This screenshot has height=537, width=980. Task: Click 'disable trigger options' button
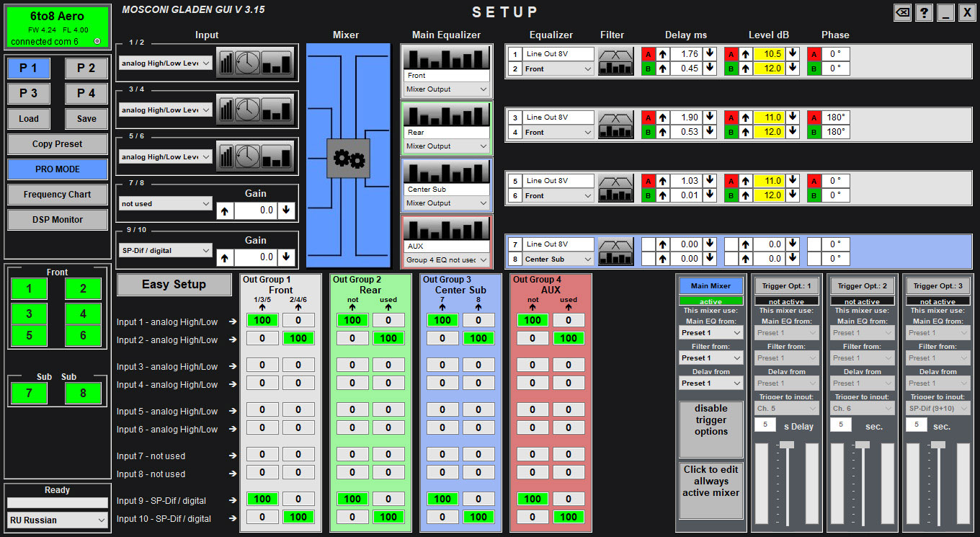pyautogui.click(x=711, y=430)
